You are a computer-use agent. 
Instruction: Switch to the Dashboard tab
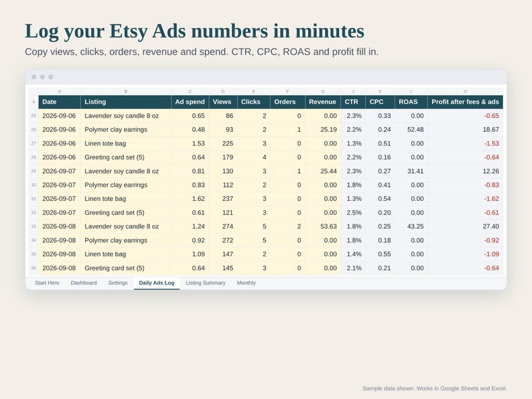coord(84,283)
